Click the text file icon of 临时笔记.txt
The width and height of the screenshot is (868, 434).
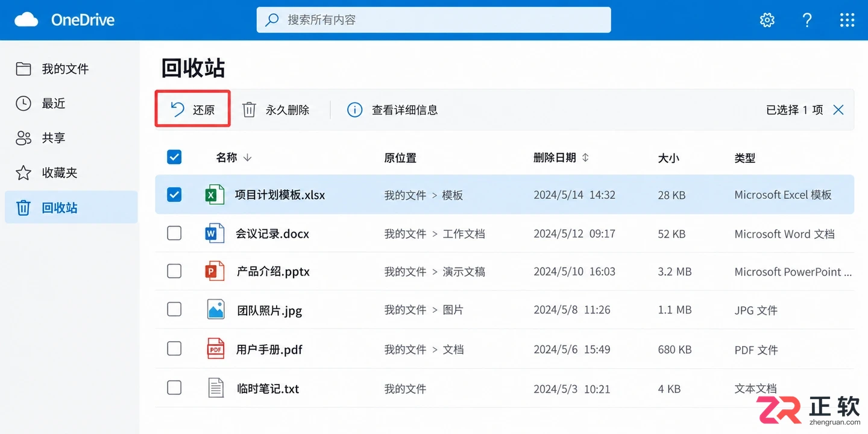(x=216, y=388)
